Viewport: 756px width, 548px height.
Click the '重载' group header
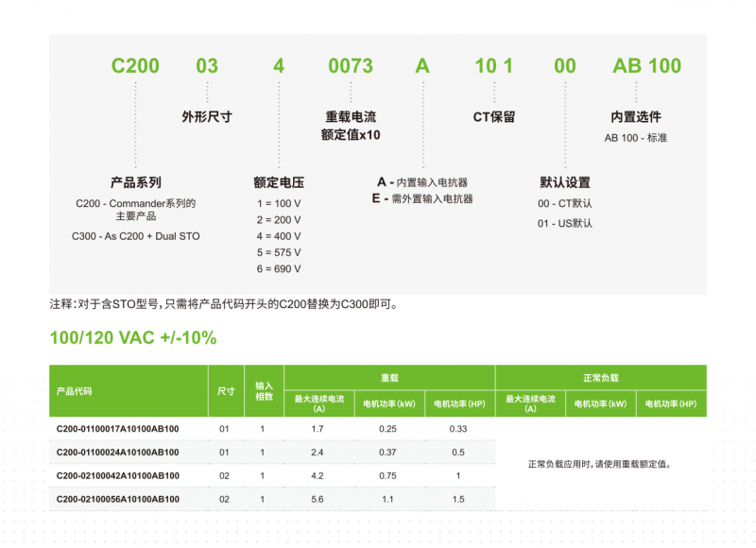[389, 378]
